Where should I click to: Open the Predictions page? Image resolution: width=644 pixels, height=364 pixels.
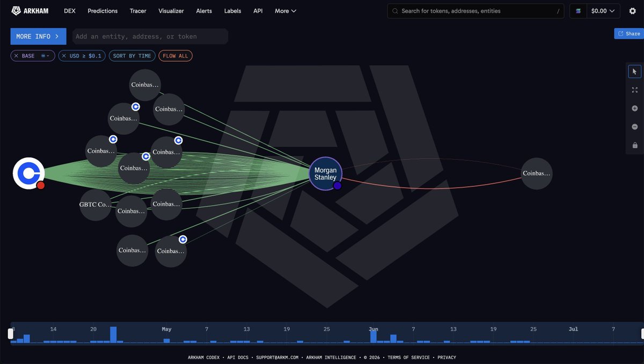[103, 11]
